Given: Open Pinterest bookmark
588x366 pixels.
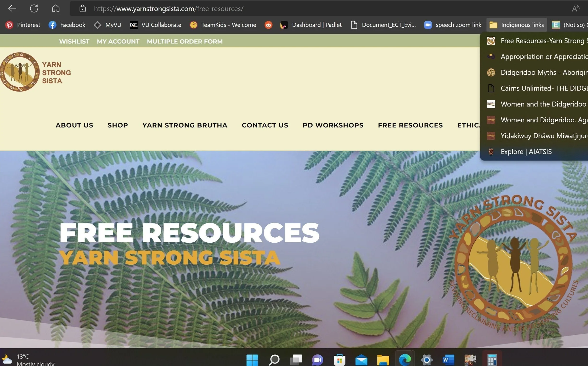Looking at the screenshot, I should coord(23,25).
